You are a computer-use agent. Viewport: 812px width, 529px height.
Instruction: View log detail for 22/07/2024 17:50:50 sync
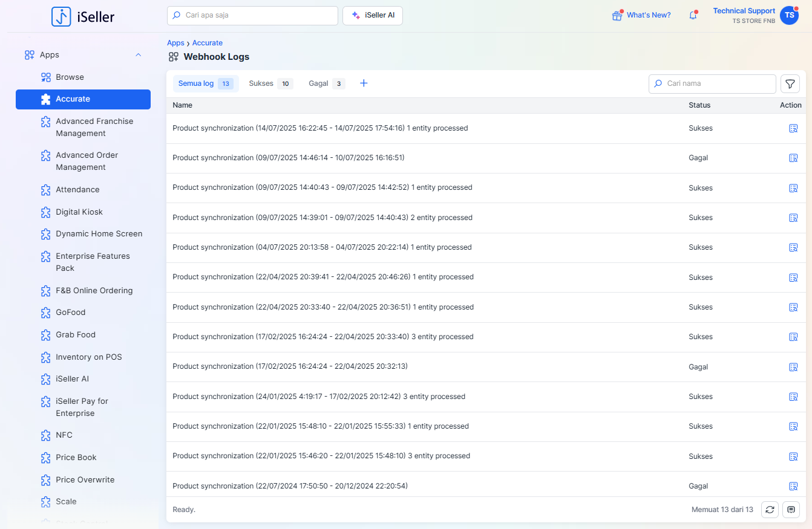793,486
